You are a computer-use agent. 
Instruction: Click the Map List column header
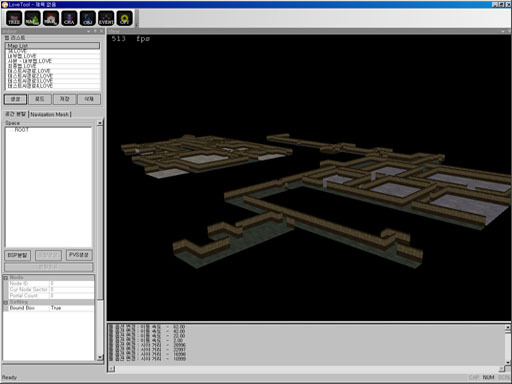point(52,46)
